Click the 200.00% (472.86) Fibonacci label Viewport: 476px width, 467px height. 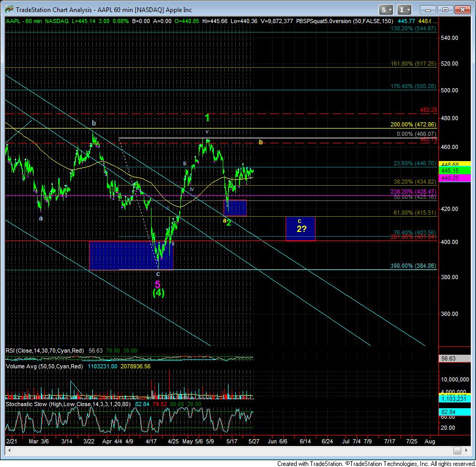pos(414,124)
